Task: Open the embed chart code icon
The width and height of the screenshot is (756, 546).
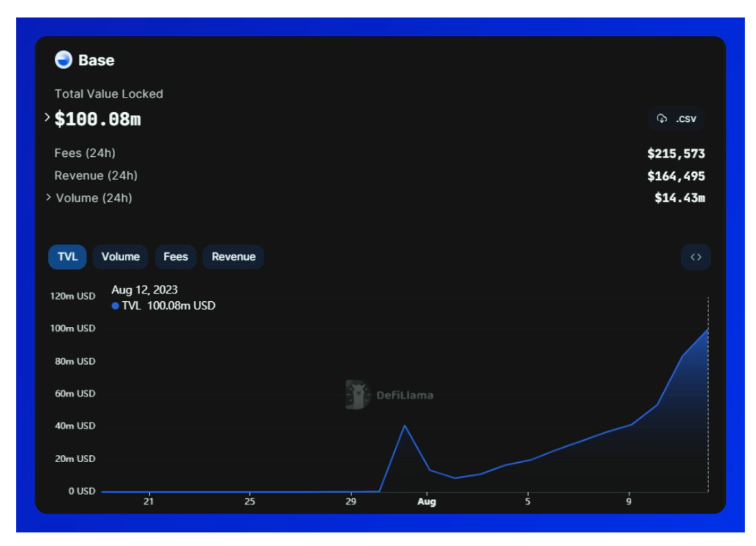Action: coord(696,257)
